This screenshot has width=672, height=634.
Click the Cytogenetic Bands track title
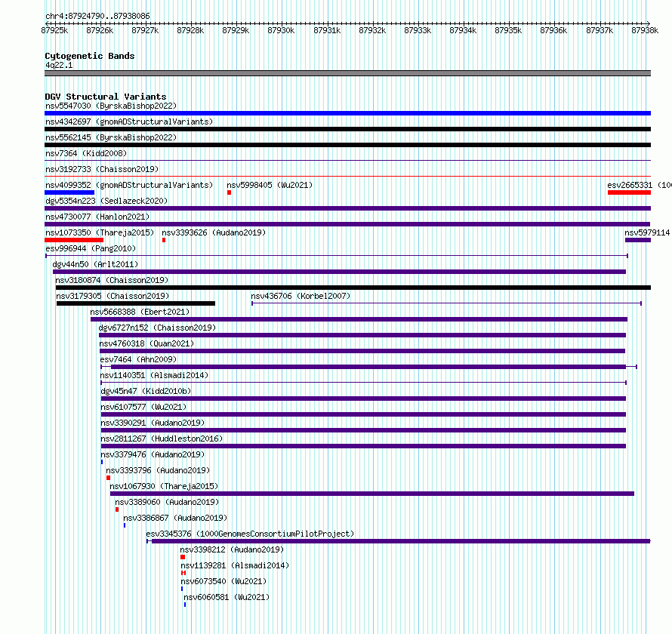[90, 56]
